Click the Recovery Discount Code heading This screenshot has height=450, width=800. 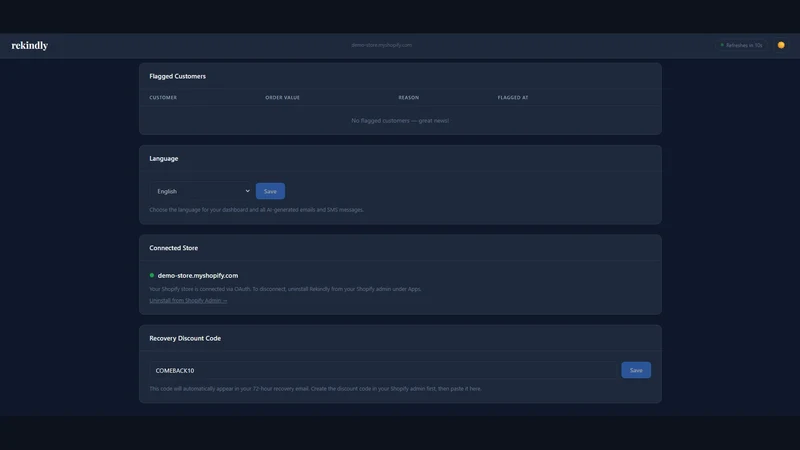click(185, 338)
